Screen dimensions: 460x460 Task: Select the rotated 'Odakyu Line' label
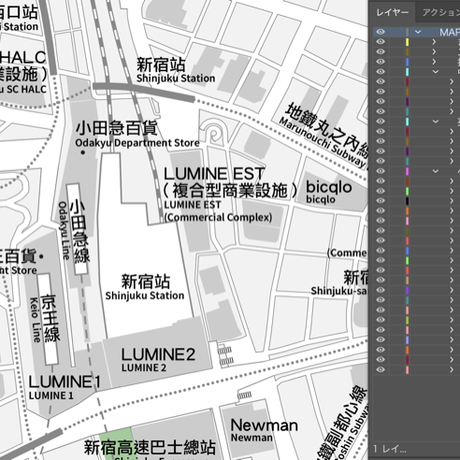click(63, 230)
